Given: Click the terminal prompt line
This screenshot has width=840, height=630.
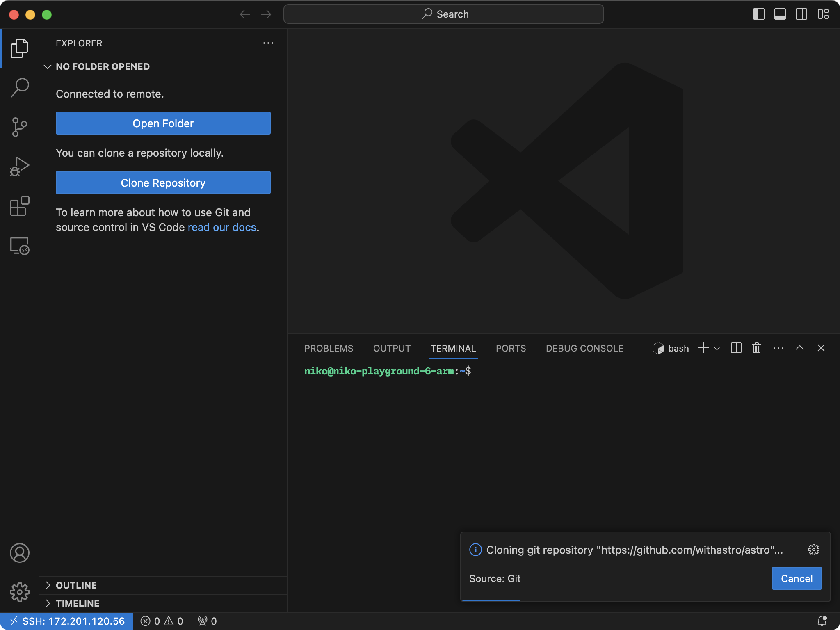Looking at the screenshot, I should pos(388,371).
